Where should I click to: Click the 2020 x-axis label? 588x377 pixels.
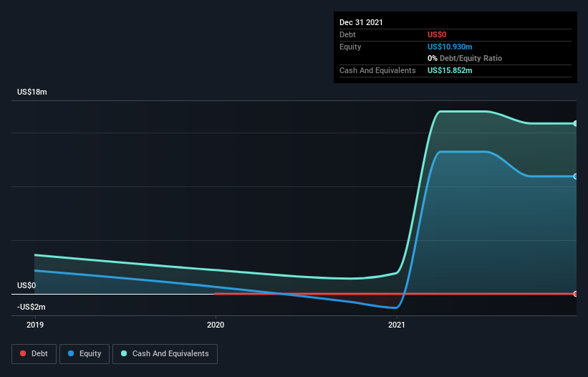[216, 325]
